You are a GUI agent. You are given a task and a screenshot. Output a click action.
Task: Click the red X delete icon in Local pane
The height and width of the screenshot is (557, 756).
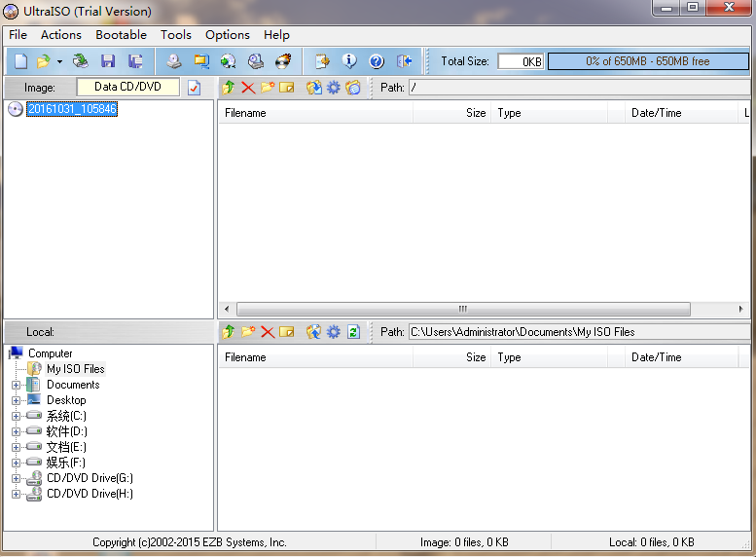coord(268,332)
